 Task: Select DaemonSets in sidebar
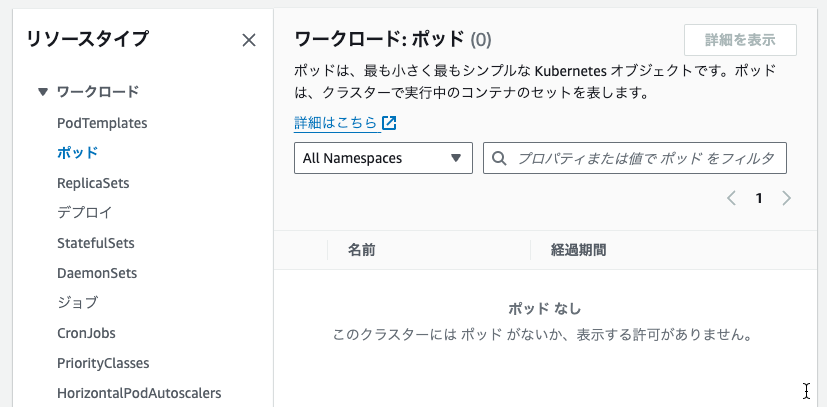click(x=97, y=273)
